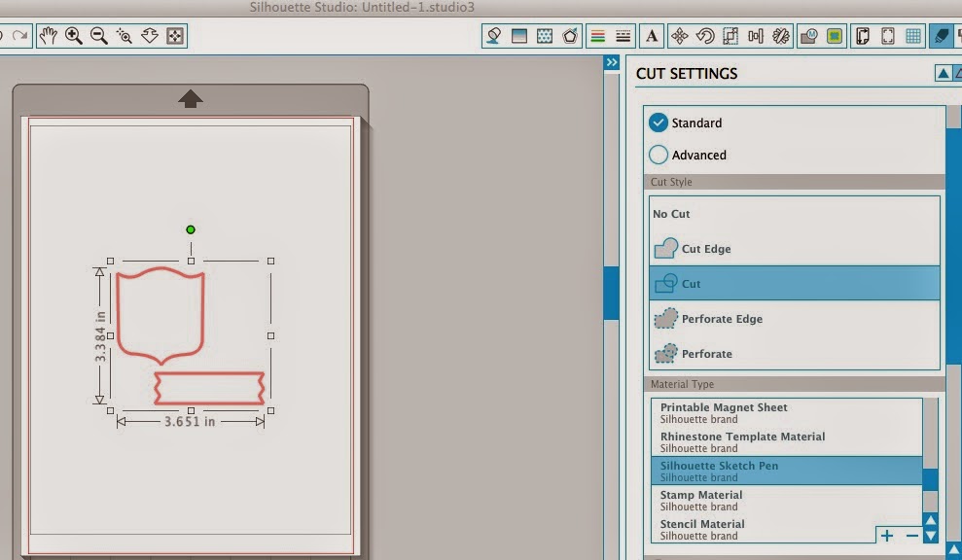This screenshot has height=560, width=962.
Task: Open the Registration Marks icon
Action: (x=888, y=36)
